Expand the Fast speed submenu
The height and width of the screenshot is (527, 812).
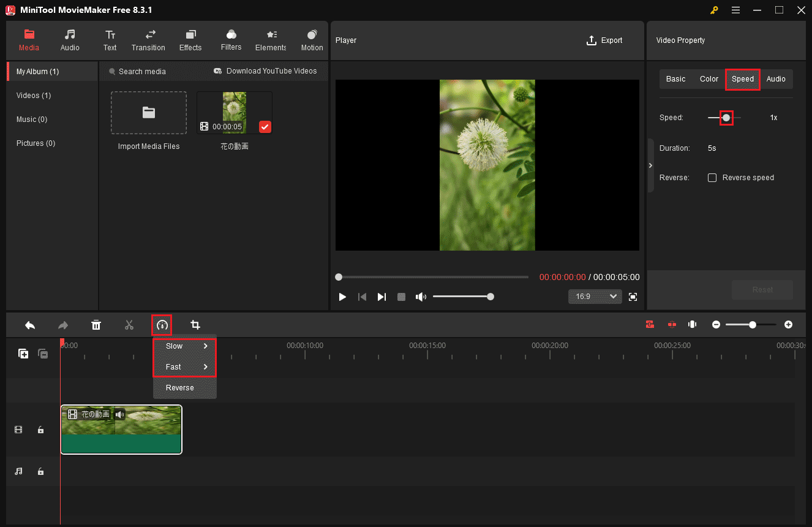coord(184,367)
